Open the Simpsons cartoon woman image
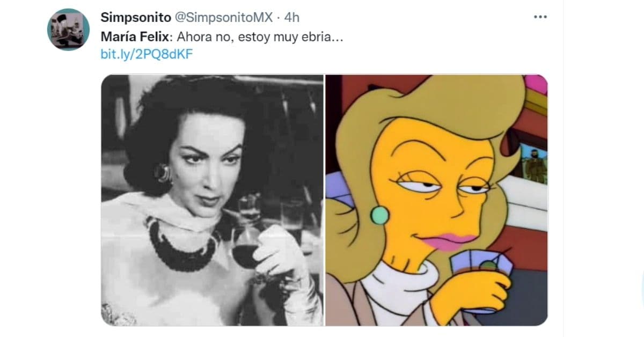This screenshot has width=644, height=337. (x=436, y=200)
